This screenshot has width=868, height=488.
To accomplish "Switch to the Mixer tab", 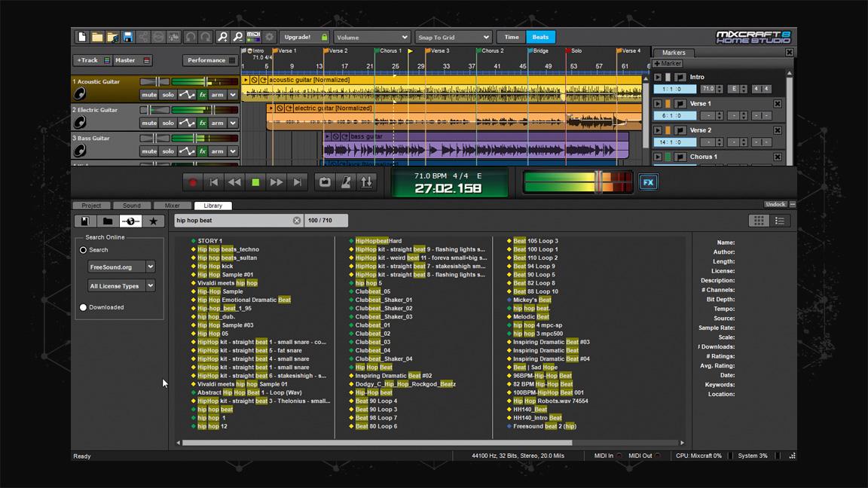I will pyautogui.click(x=173, y=205).
